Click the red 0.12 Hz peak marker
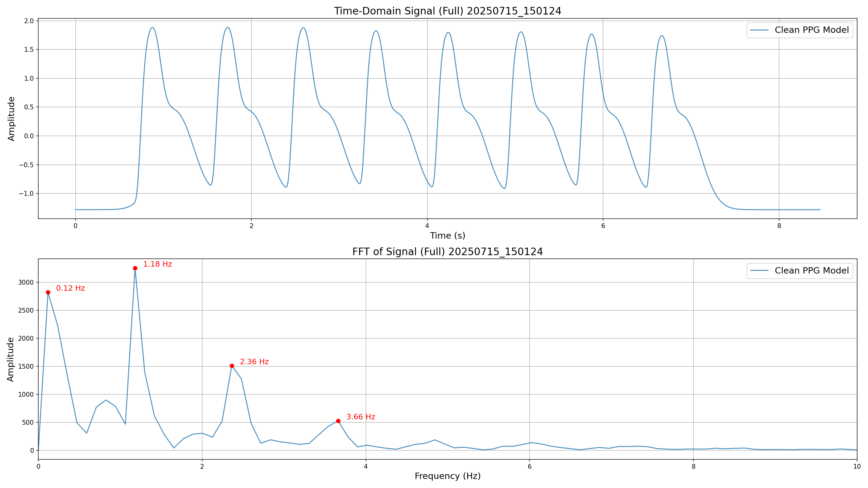The image size is (868, 488). [x=48, y=292]
